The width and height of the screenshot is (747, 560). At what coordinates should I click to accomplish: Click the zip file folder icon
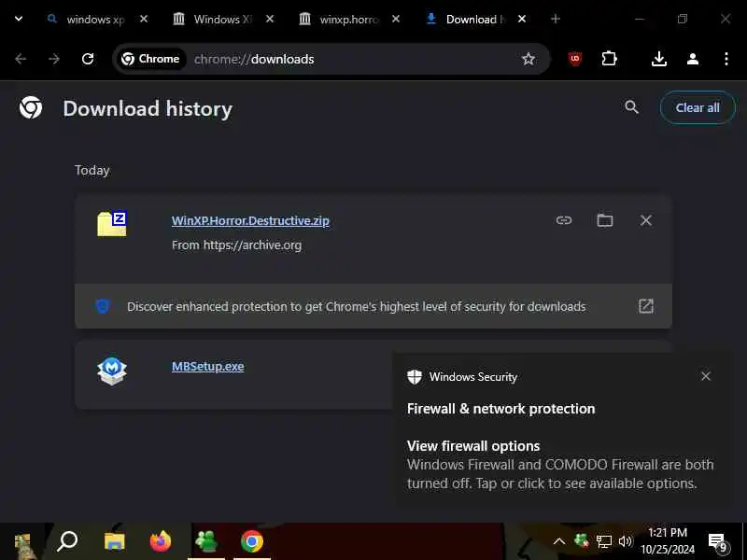(x=112, y=224)
